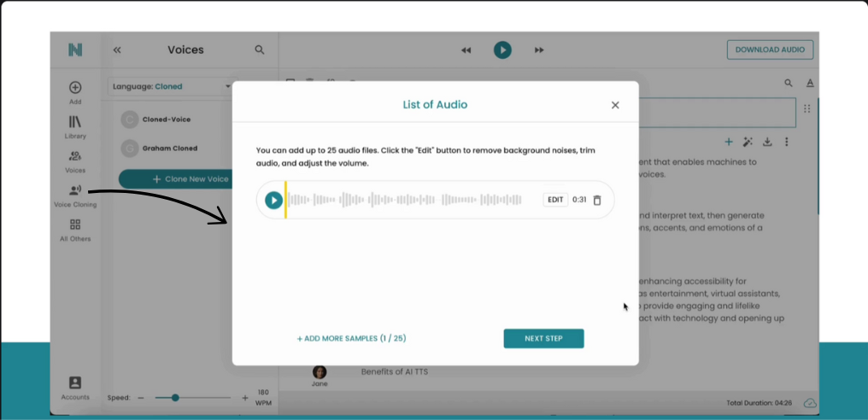Click the yellow playhead marker in the waveform

[x=285, y=200]
